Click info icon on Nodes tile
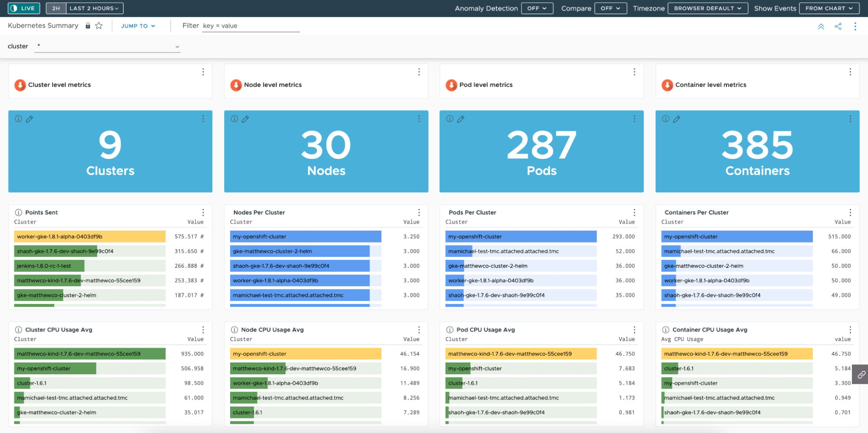 pyautogui.click(x=234, y=119)
